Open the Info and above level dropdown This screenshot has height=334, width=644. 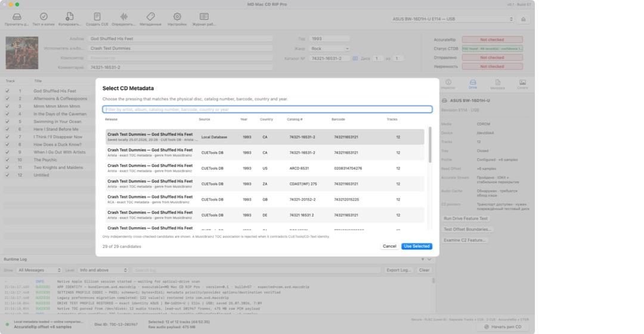[103, 270]
